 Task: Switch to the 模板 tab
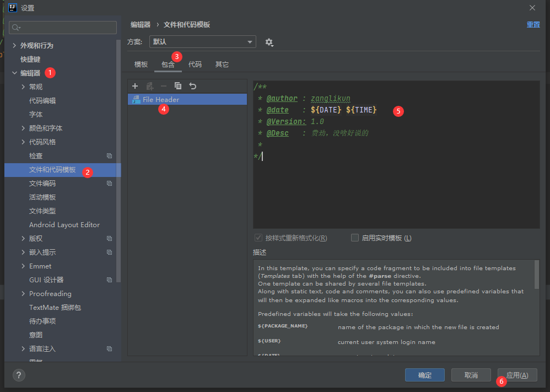pyautogui.click(x=141, y=65)
